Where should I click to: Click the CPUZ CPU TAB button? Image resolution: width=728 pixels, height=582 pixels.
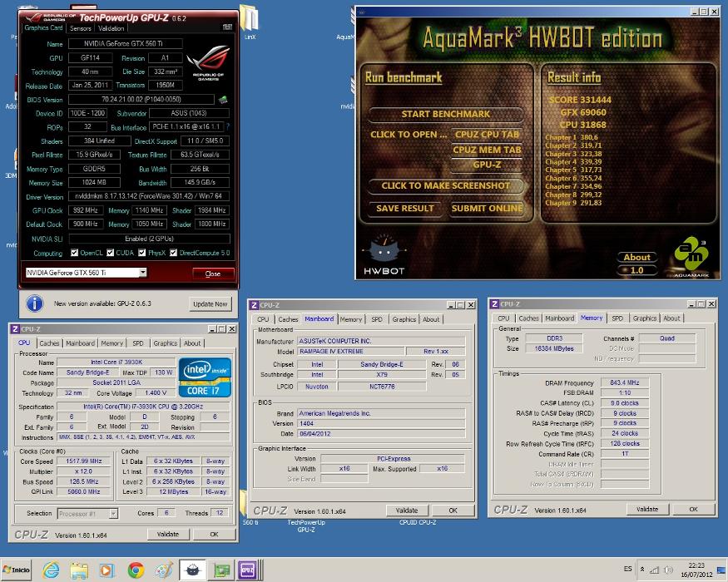coord(487,135)
